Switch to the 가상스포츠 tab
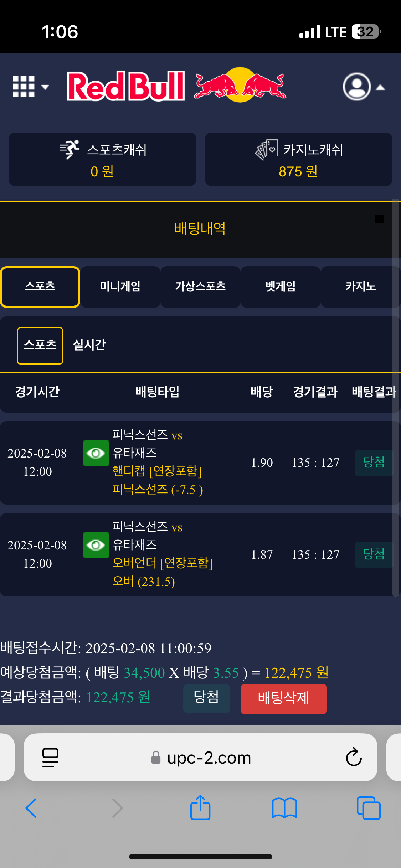This screenshot has height=868, width=401. coord(200,286)
